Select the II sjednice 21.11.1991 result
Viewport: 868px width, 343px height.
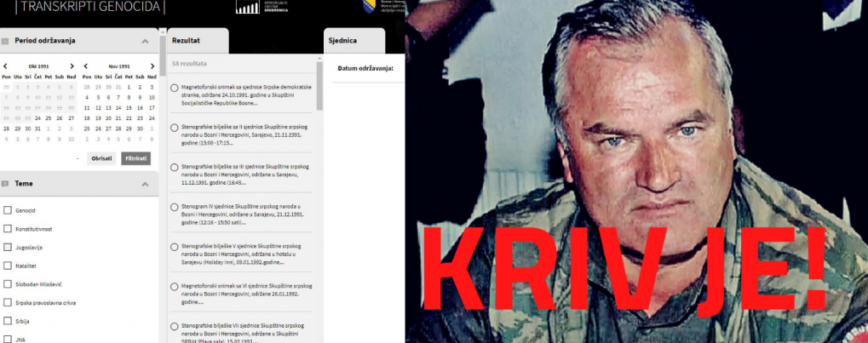[x=175, y=128]
